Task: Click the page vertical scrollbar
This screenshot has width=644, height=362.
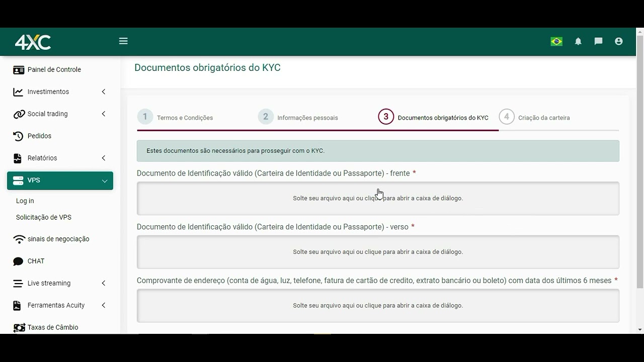Action: pos(640,161)
